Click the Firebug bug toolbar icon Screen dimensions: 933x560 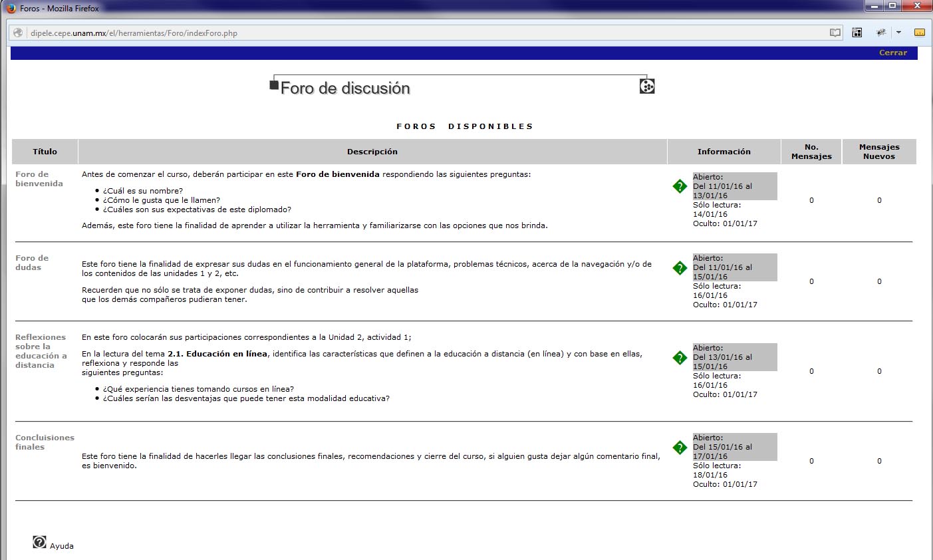(x=881, y=33)
